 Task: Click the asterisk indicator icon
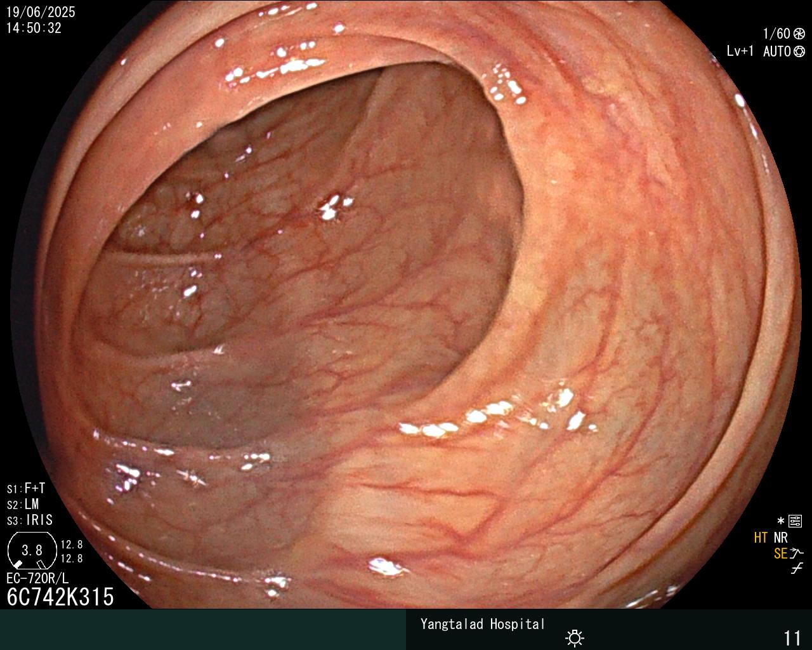tap(781, 521)
